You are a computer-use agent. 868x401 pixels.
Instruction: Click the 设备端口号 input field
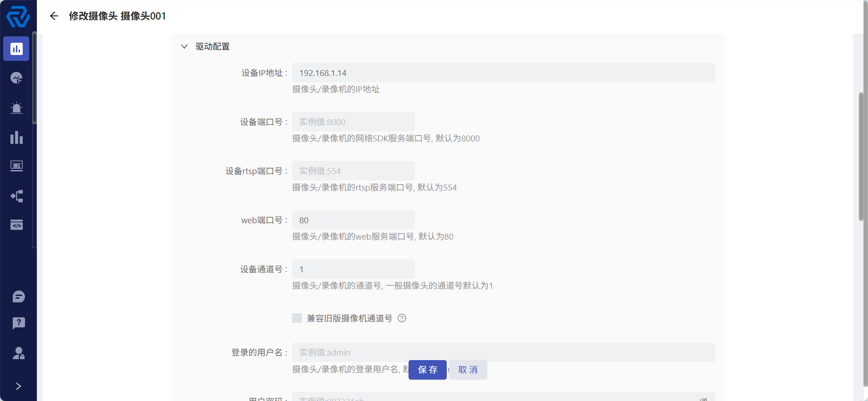tap(353, 122)
